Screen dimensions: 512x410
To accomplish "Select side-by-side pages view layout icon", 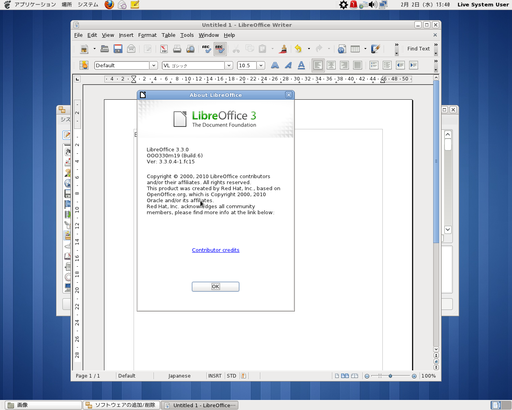I will tap(345, 376).
